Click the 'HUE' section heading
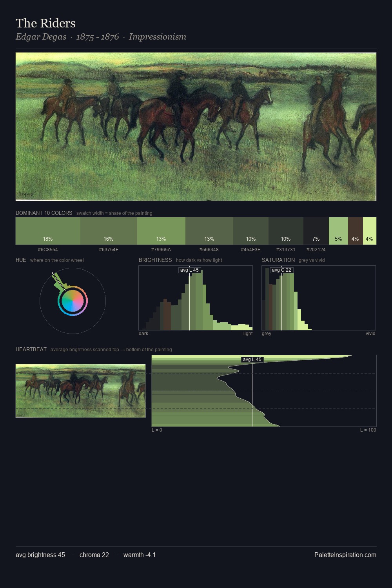Viewport: 392px width, 588px height. coord(21,260)
